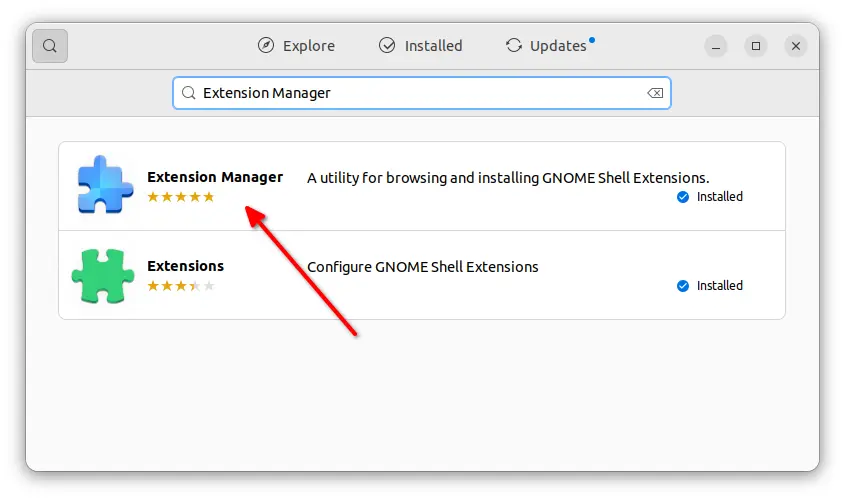Switch to the Explore tab
845x500 pixels.
click(x=296, y=46)
